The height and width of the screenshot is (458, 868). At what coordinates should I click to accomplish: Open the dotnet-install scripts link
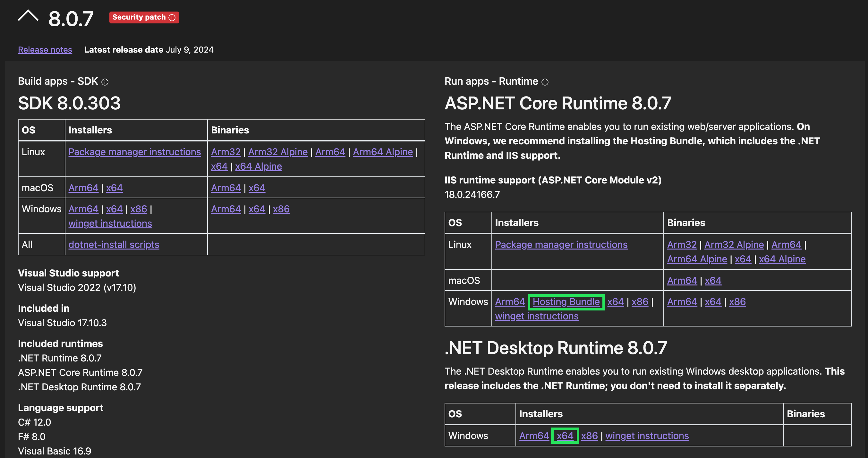(x=114, y=245)
